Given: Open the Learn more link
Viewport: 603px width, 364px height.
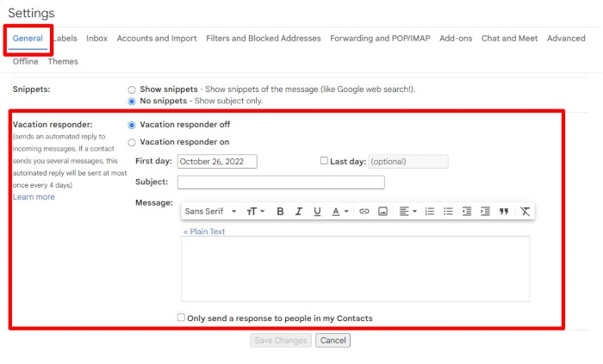Looking at the screenshot, I should [34, 197].
